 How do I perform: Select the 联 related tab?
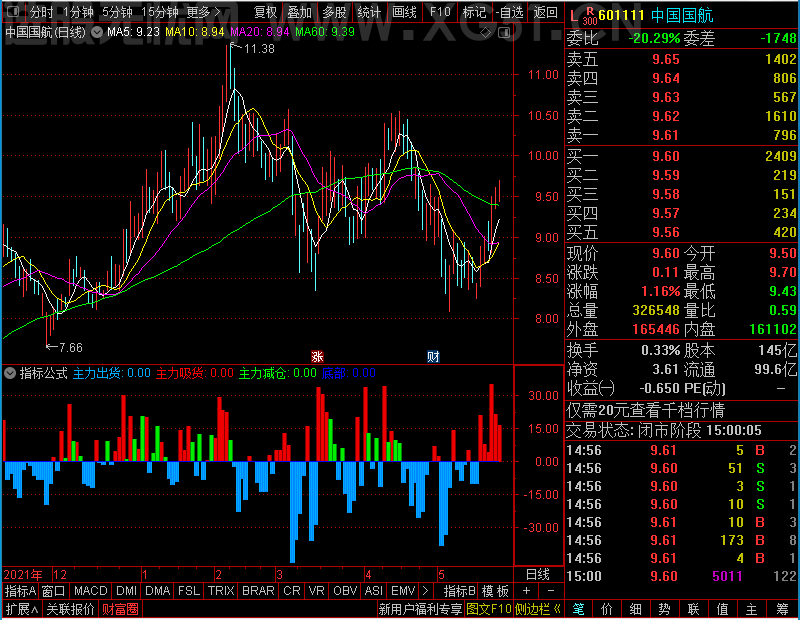[693, 609]
